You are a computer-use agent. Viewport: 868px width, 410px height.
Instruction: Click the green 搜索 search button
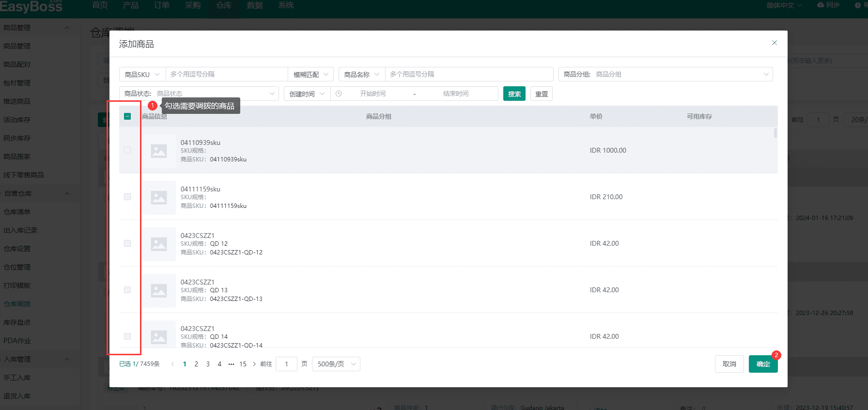514,94
